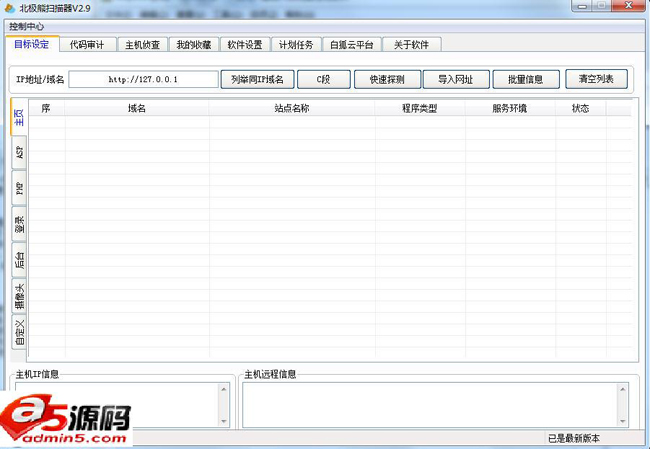This screenshot has height=449, width=650.
Task: Maximize the 北极熊扫描器 window
Action: 602,6
